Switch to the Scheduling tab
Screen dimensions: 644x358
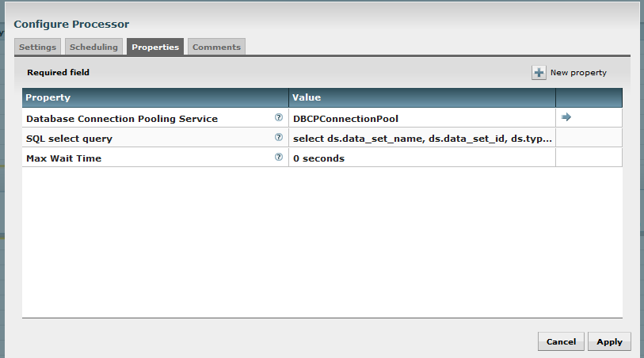pos(93,47)
